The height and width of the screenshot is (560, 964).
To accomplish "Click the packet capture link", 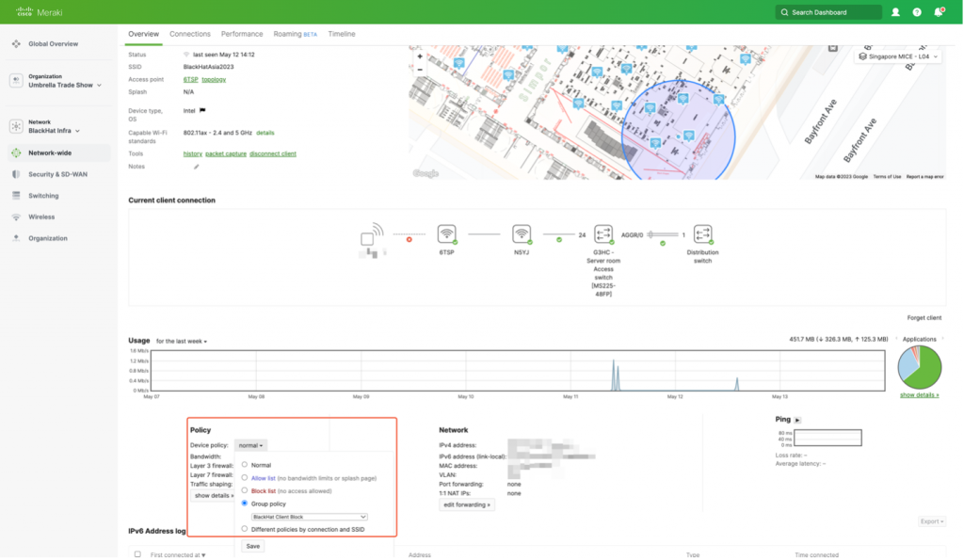I will 226,153.
